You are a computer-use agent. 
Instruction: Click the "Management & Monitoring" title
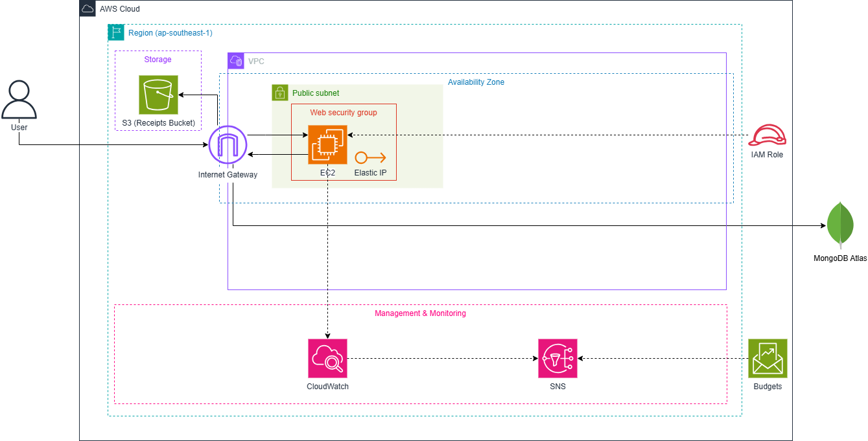point(420,313)
